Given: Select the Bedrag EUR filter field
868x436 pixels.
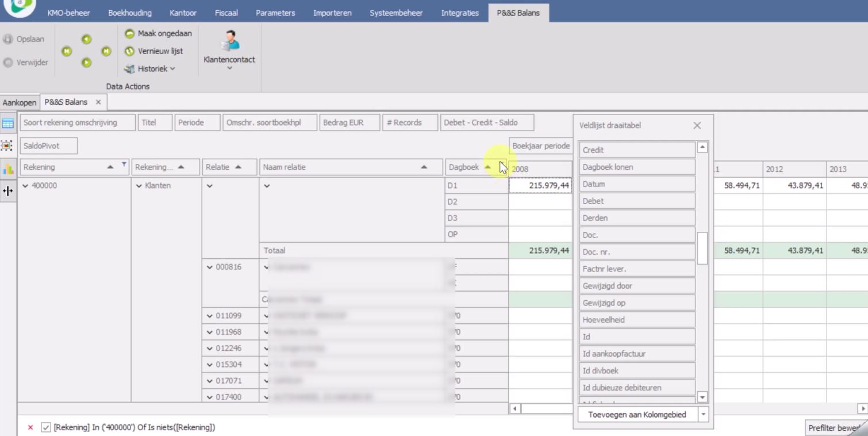Looking at the screenshot, I should point(349,123).
